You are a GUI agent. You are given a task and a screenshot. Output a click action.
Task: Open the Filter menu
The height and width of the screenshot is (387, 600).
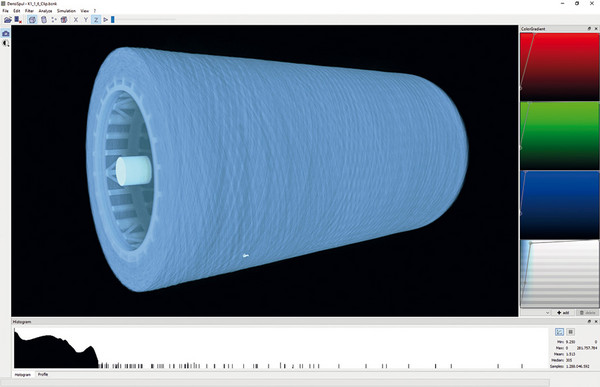[x=29, y=11]
